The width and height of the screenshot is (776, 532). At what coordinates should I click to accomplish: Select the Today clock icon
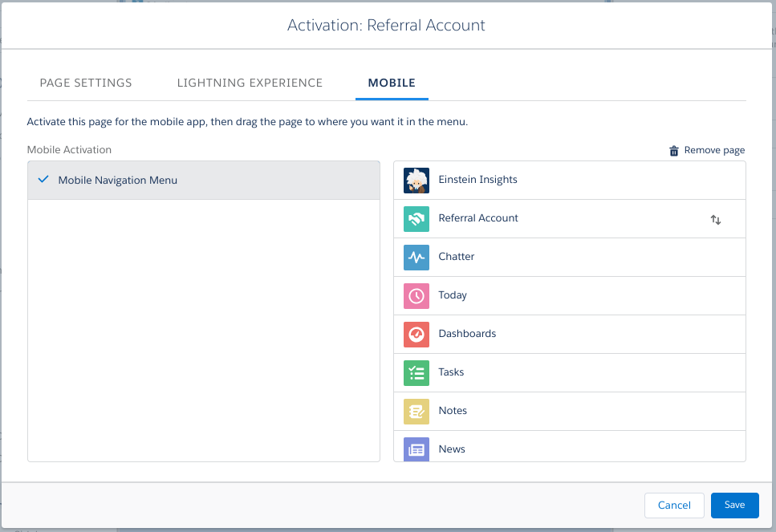click(416, 295)
